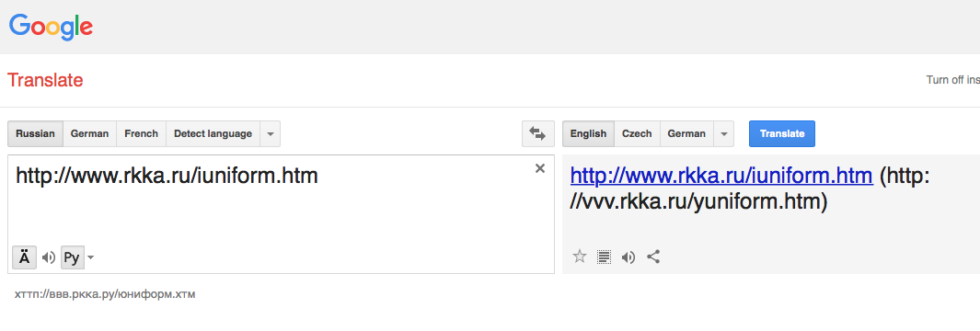Expand the input tools dropdown arrow

(x=90, y=257)
